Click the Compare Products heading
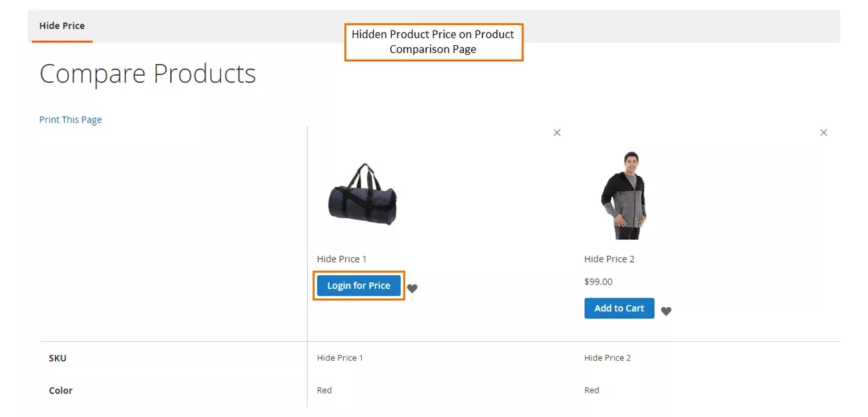The height and width of the screenshot is (417, 868). click(147, 74)
